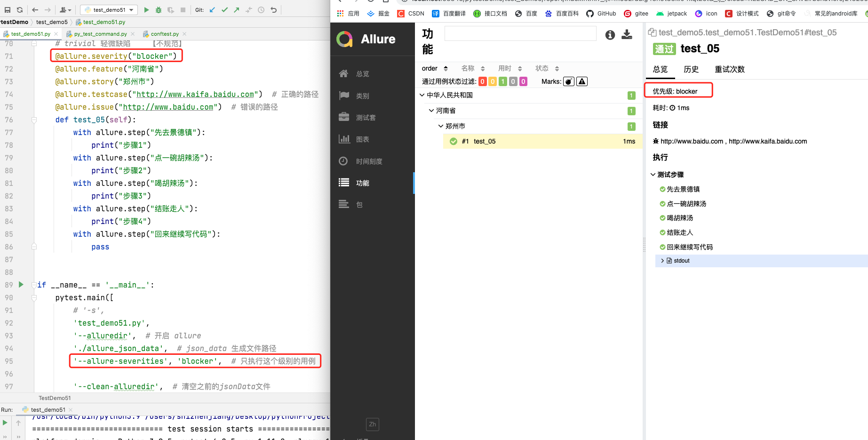Viewport: 868px width, 440px height.
Task: Click the Synchronize/reload icon in PyCharm toolbar
Action: 19,9
